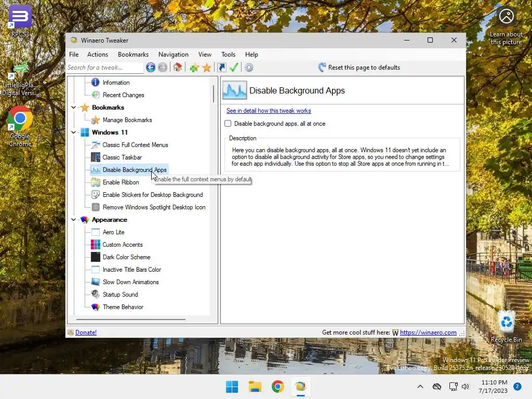Add bookmark with green plus star icon
This screenshot has width=532, height=399.
coord(194,68)
